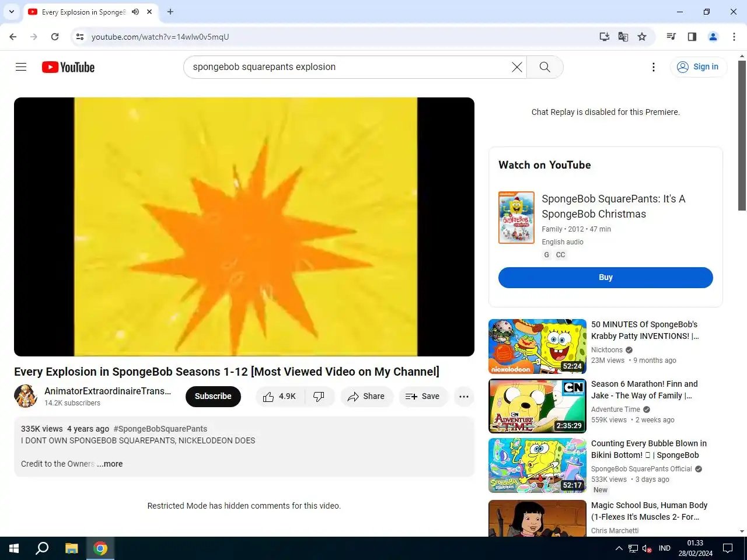Screen dimensions: 747x560
Task: Click IND language indicator
Action: coord(665,548)
